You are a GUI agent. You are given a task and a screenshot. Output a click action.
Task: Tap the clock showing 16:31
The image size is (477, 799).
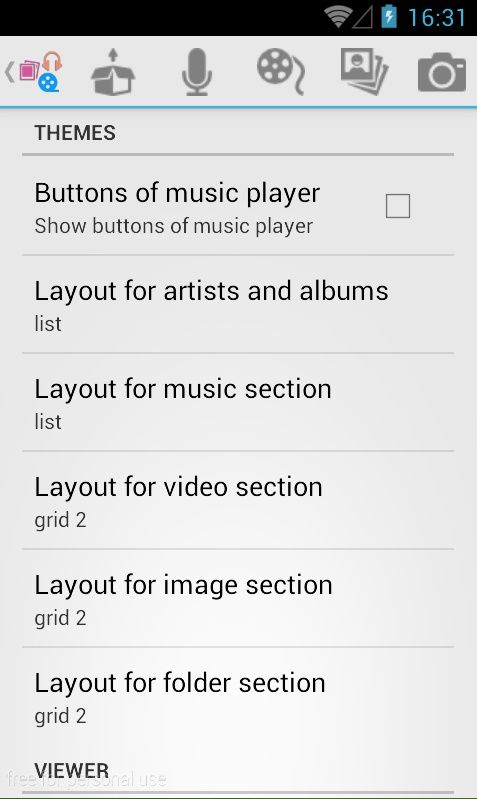coord(437,17)
